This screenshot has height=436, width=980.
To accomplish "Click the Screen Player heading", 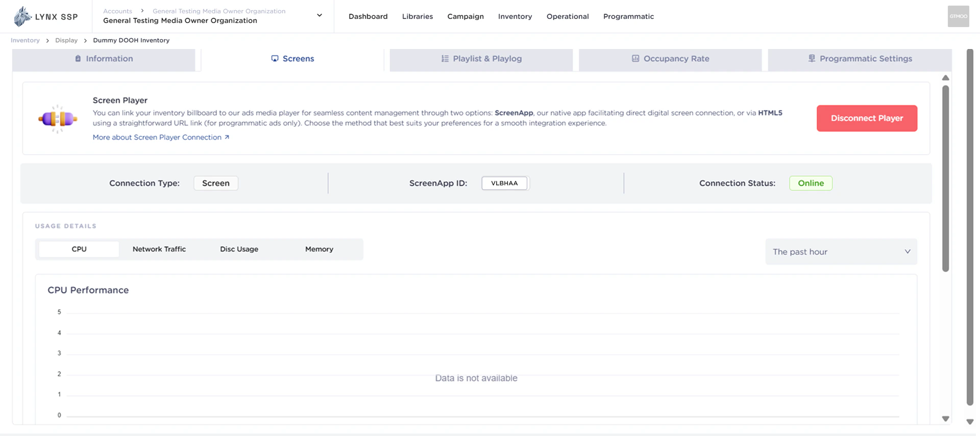I will point(120,101).
